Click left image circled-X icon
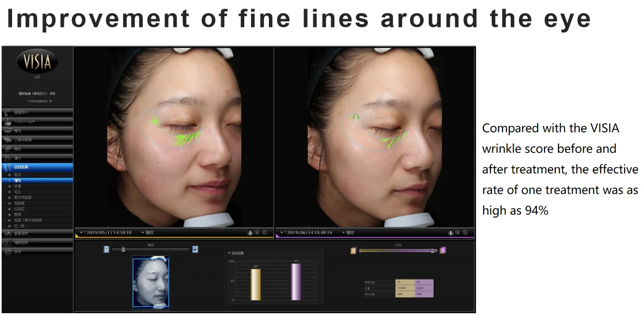Screen dimensions: 644x319 [257, 232]
